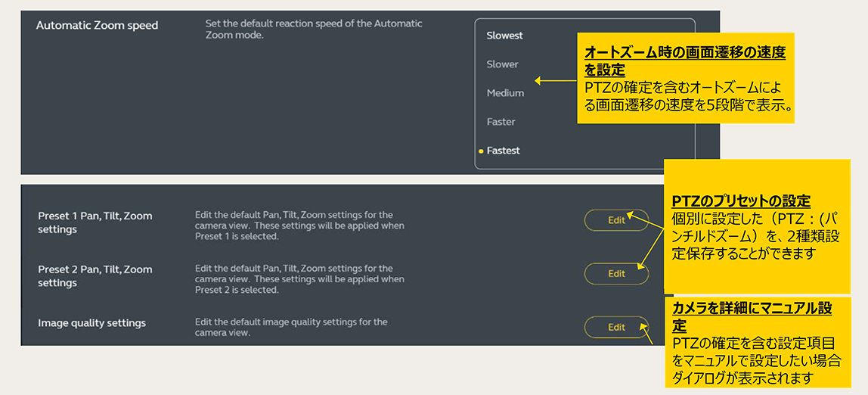Open Edit for Image quality settings
The height and width of the screenshot is (395, 868).
[x=616, y=327]
